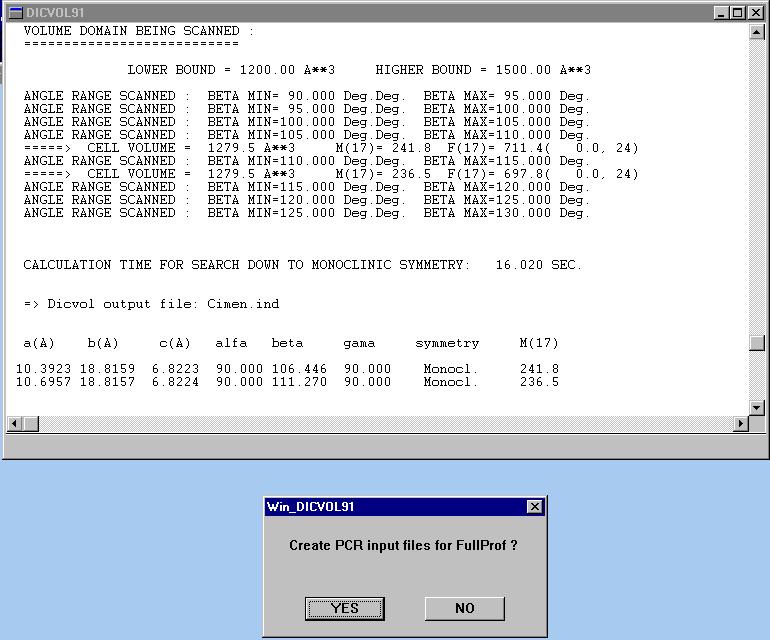Click the horizontal scrollbar left arrow

[13, 423]
